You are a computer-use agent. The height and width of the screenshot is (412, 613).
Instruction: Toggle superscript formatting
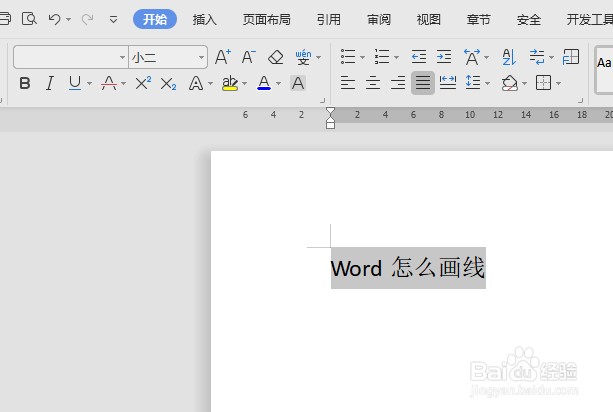click(143, 83)
